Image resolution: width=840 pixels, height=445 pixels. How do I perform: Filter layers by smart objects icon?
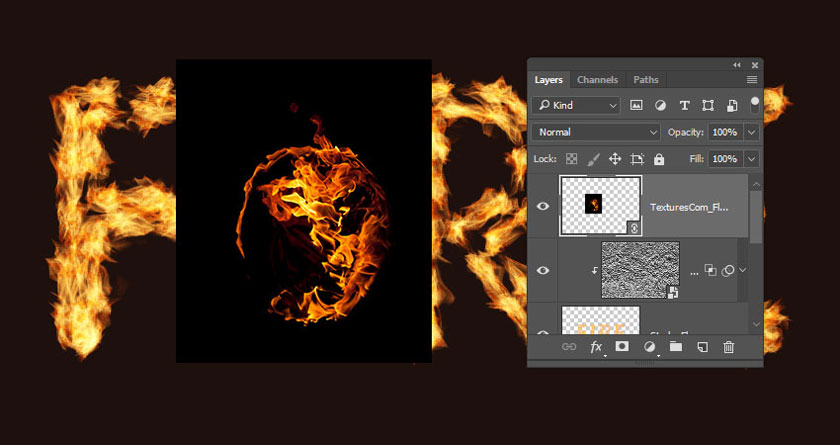pyautogui.click(x=732, y=105)
